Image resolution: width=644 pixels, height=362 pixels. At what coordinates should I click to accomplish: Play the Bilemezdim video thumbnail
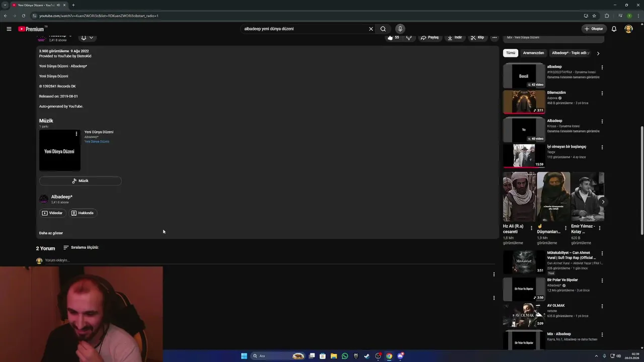(x=524, y=102)
